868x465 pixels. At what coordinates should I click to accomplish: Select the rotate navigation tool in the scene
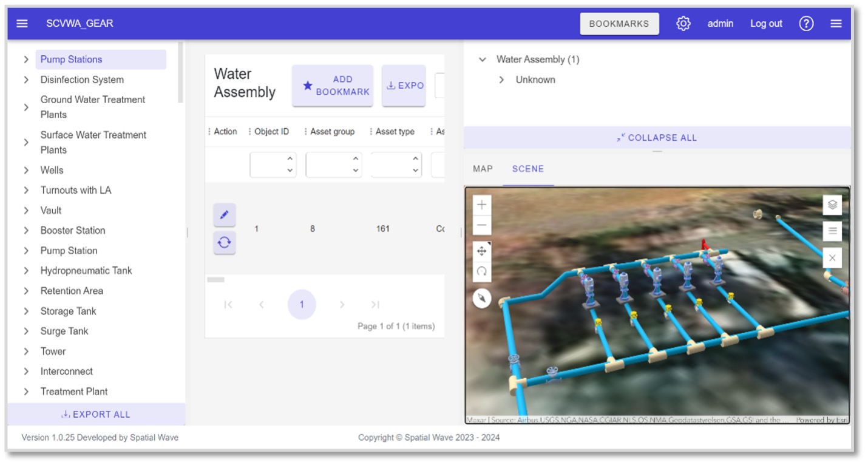coord(481,271)
